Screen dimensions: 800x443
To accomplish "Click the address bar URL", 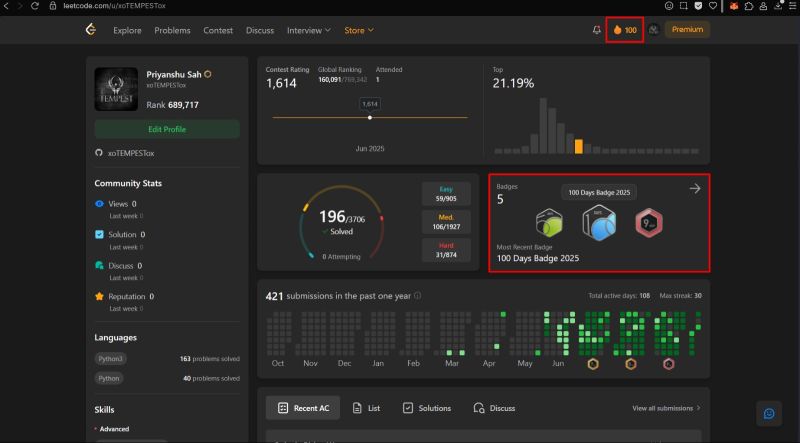I will (x=114, y=6).
